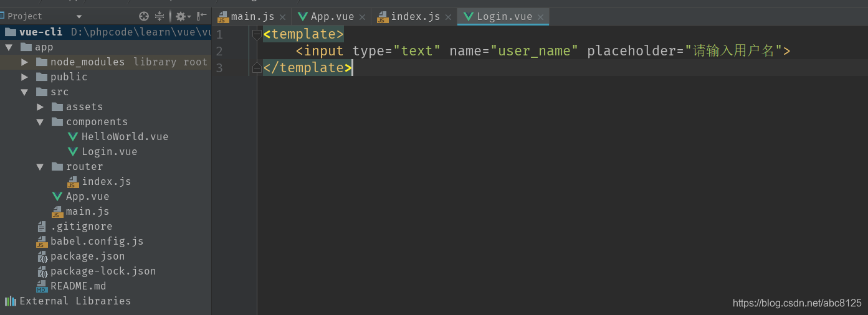868x315 pixels.
Task: Expand the assets folder
Action: (x=40, y=107)
